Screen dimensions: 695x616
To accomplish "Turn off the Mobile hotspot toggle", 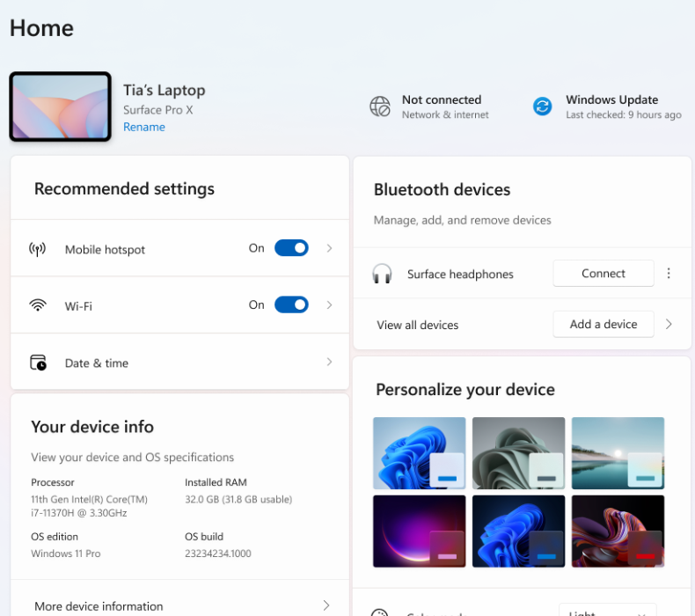I will pos(291,248).
